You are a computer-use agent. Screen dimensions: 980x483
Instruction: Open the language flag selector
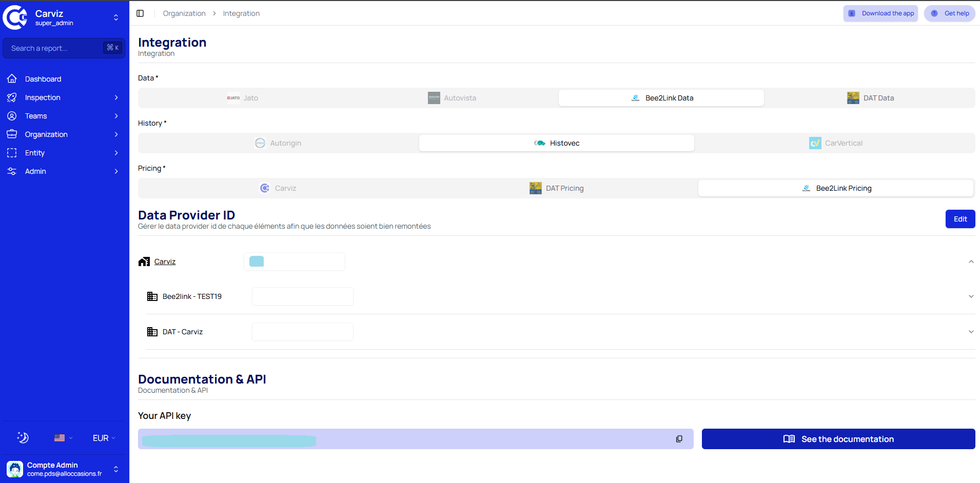(64, 438)
